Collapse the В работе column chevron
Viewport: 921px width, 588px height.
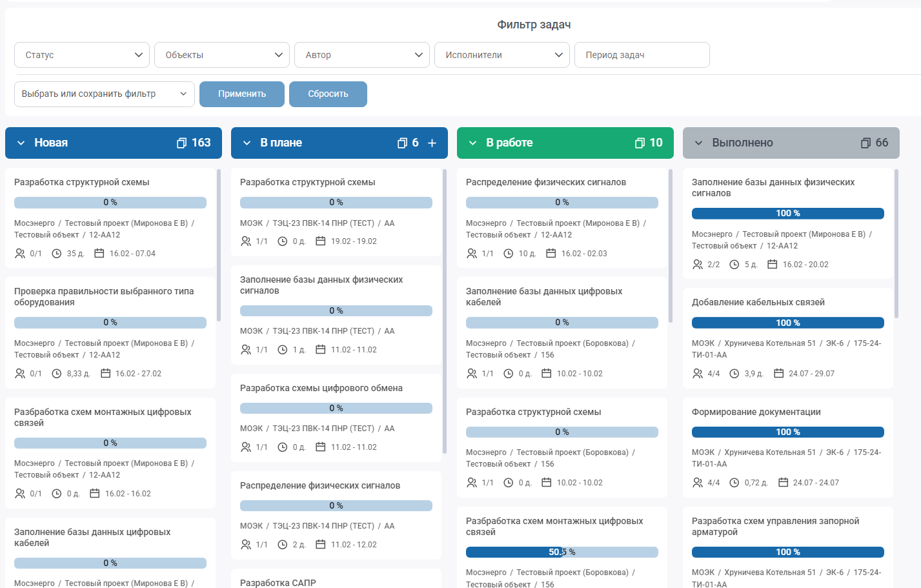(472, 143)
